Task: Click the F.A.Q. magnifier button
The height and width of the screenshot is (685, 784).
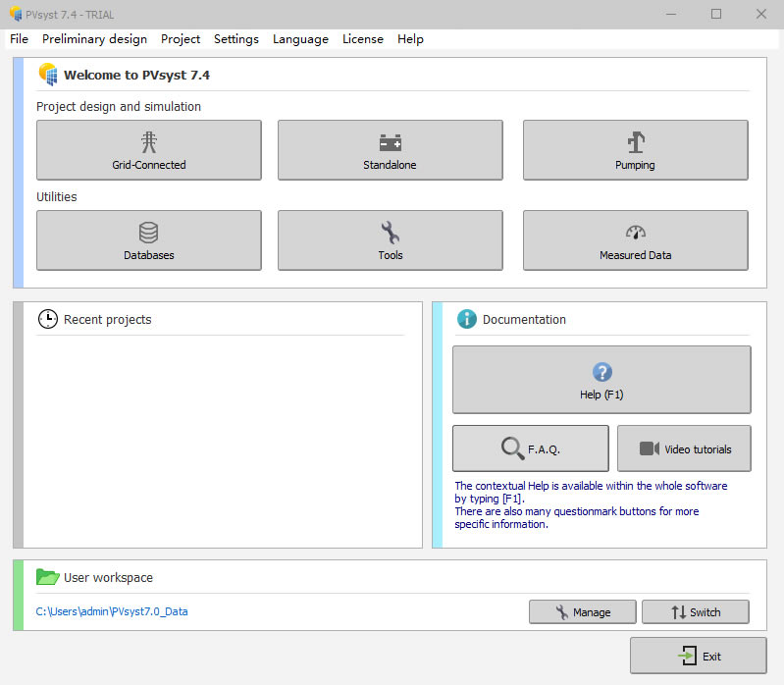Action: (x=530, y=448)
